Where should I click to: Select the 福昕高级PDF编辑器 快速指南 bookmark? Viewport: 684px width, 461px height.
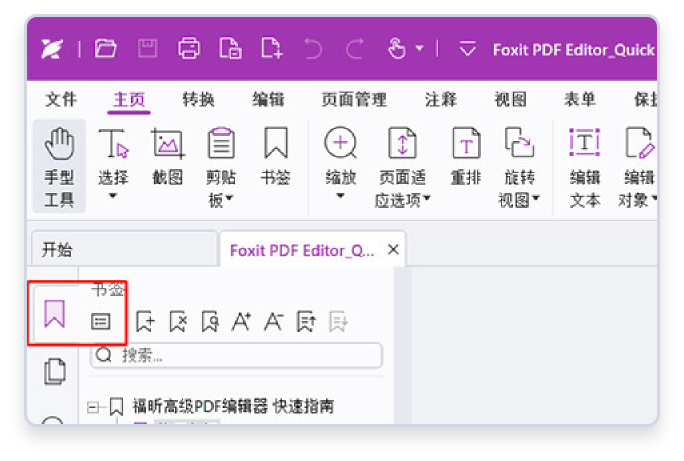coord(233,406)
